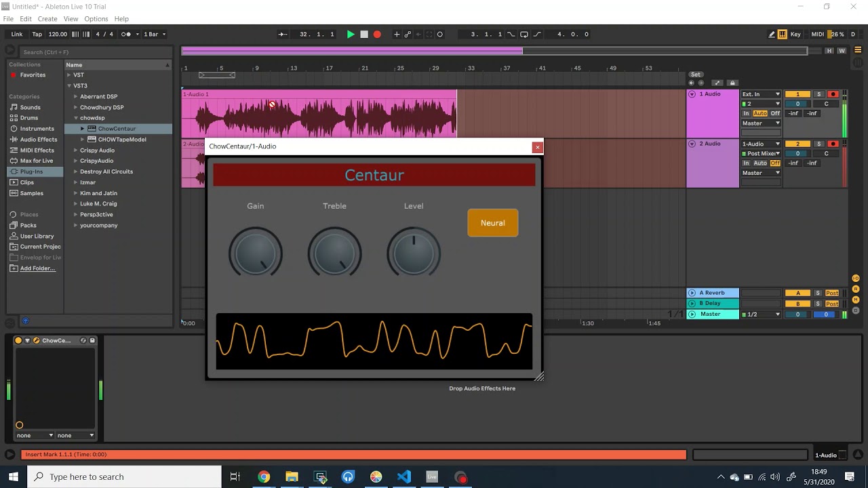868x488 pixels.
Task: Click the Tap tempo button
Action: (x=37, y=34)
